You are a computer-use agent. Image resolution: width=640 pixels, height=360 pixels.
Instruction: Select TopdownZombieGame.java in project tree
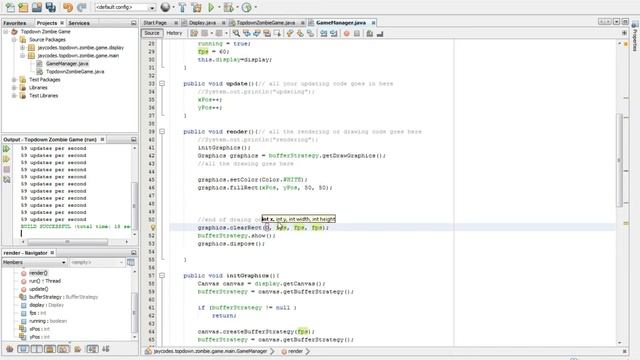[75, 71]
